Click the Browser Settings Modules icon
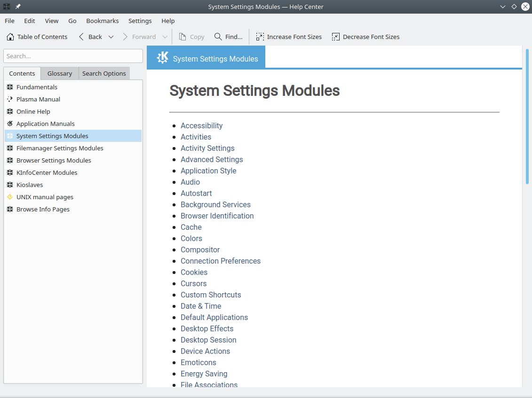Screen dimensions: 532x398 coord(10,160)
